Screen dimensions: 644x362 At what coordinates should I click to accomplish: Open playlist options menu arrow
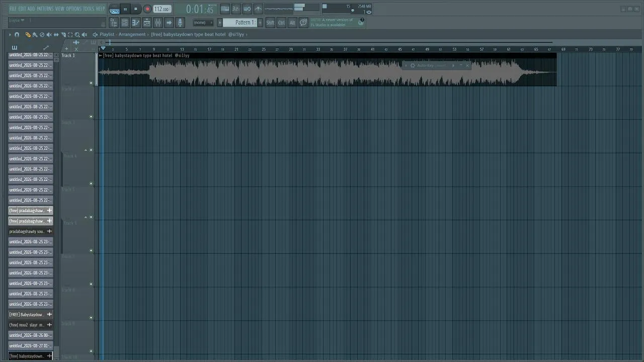10,35
